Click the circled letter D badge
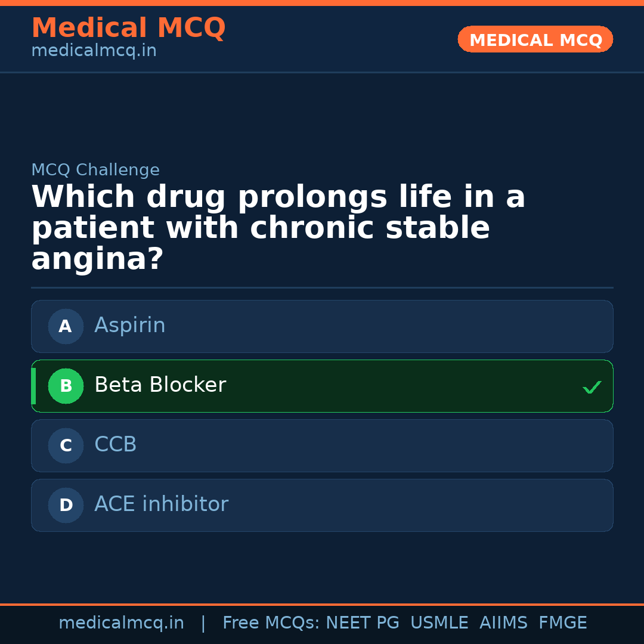 pyautogui.click(x=66, y=505)
